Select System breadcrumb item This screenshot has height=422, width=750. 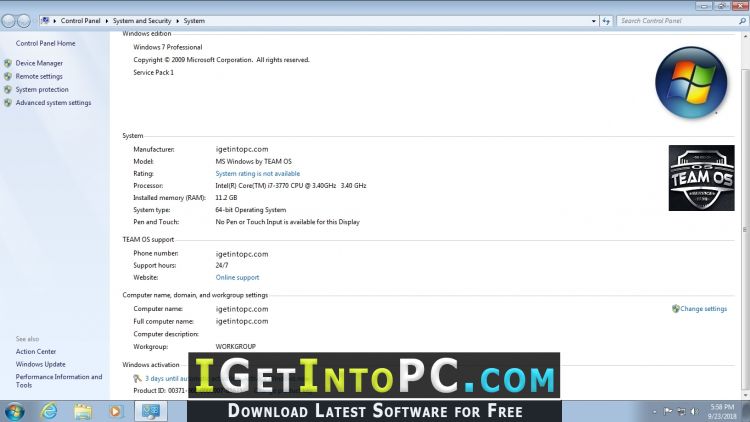(x=194, y=21)
